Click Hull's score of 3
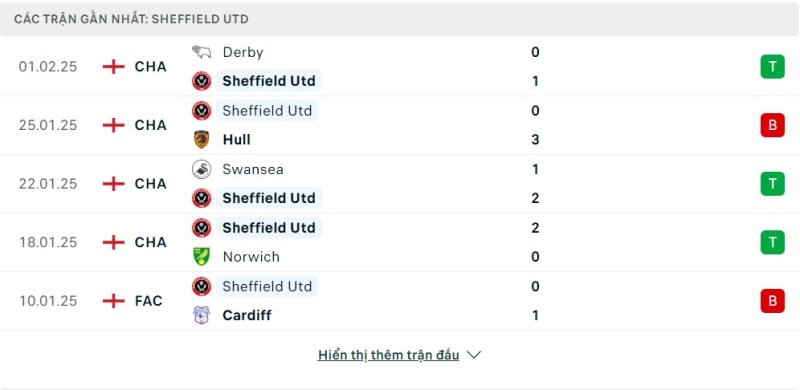The width and height of the screenshot is (800, 390). pos(535,139)
